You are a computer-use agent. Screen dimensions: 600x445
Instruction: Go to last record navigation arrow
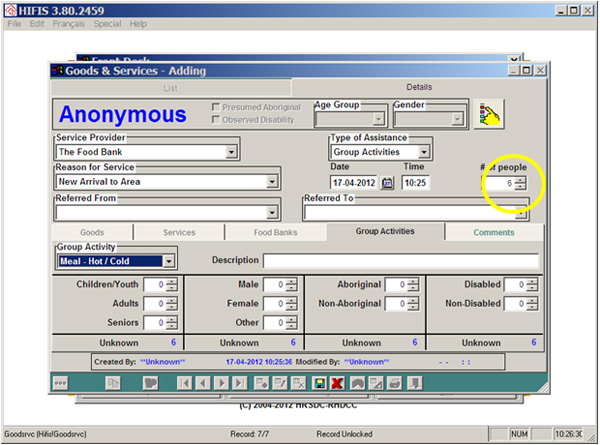click(x=239, y=383)
